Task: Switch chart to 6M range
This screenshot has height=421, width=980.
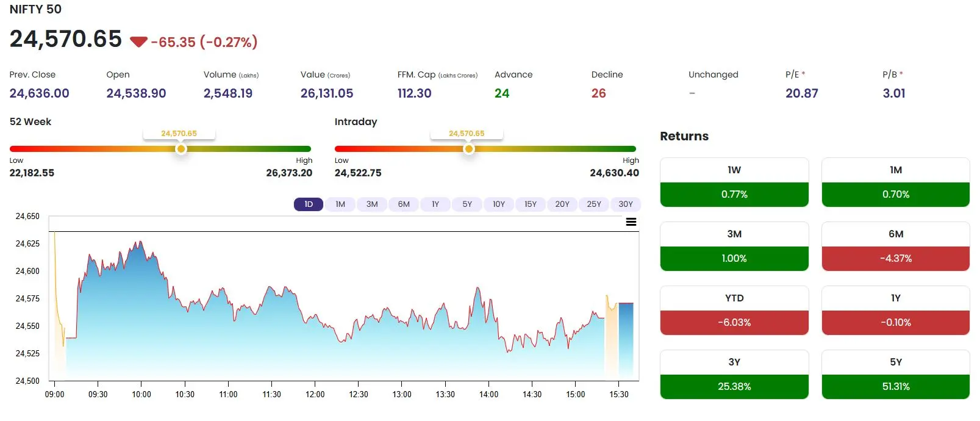Action: (404, 204)
